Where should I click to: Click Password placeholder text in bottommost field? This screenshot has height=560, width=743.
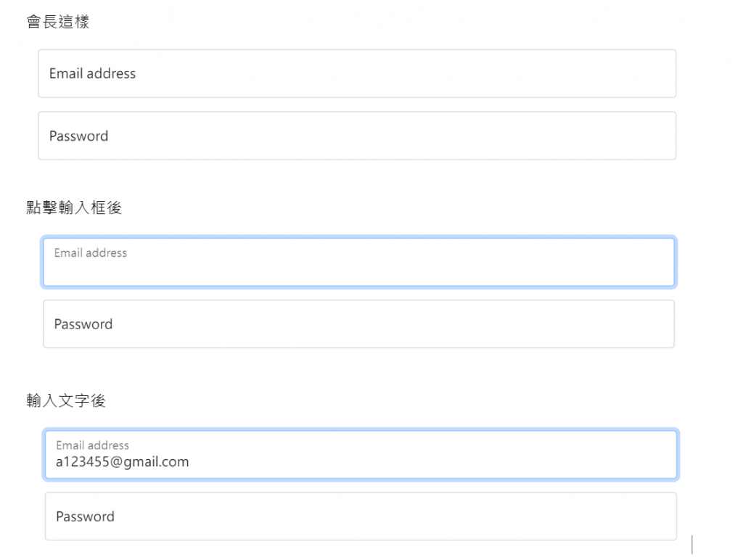[85, 516]
